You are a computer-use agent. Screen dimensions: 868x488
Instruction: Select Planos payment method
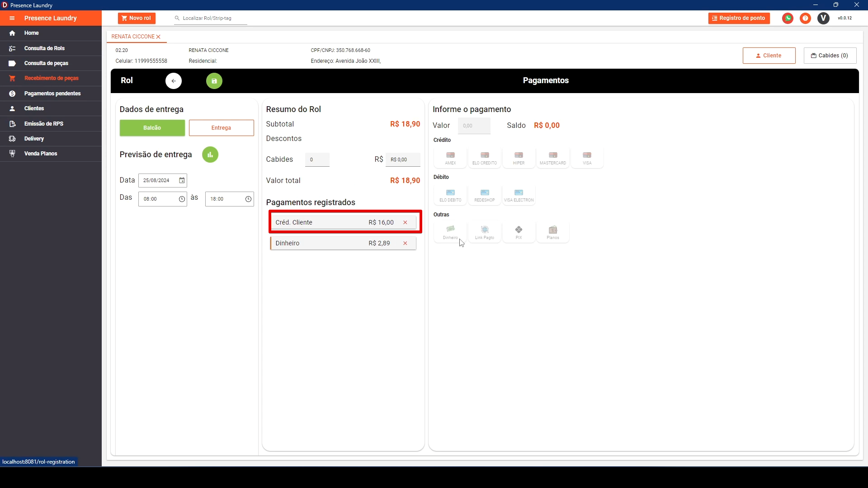(x=553, y=233)
